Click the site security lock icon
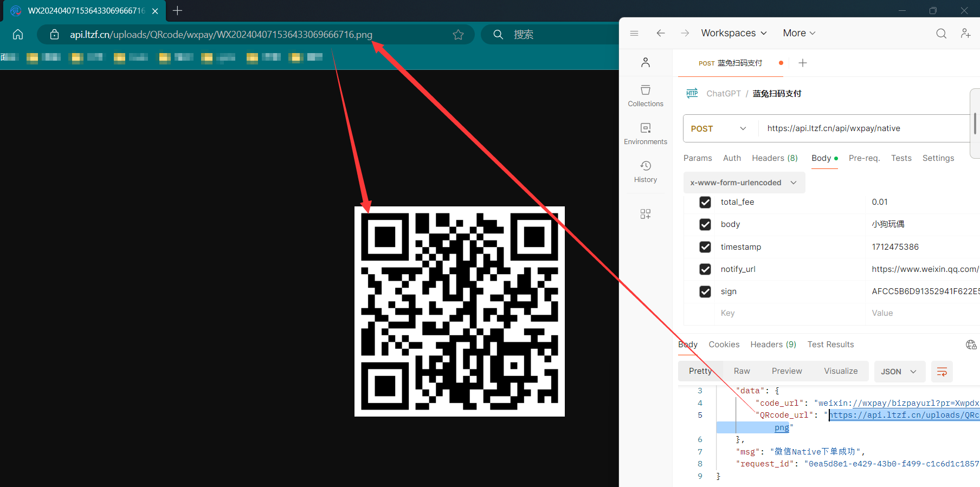The height and width of the screenshot is (487, 980). point(54,35)
